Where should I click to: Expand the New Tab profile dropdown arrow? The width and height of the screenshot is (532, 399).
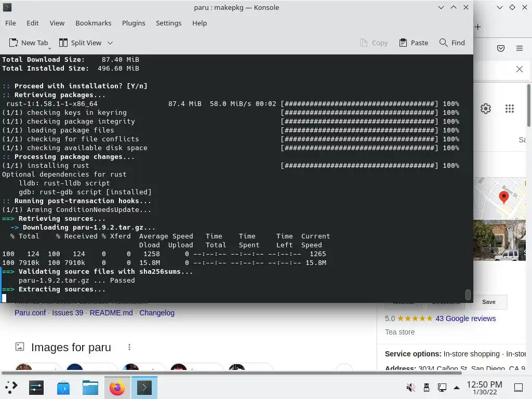[x=49, y=48]
